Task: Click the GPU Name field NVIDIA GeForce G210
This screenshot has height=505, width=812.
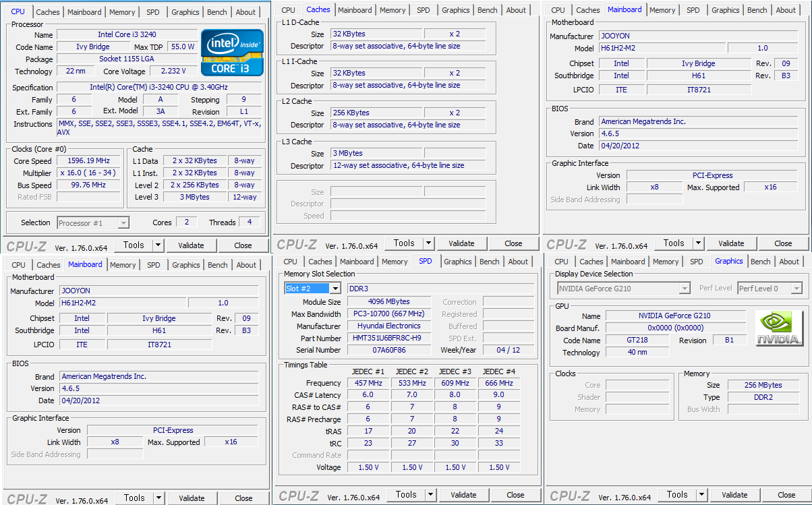Action: pyautogui.click(x=676, y=316)
